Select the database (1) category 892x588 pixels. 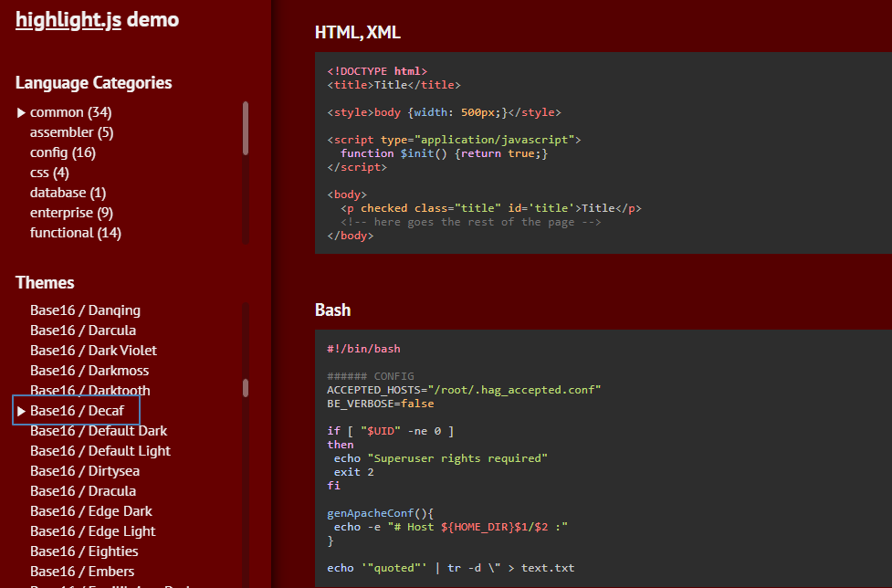(x=68, y=193)
